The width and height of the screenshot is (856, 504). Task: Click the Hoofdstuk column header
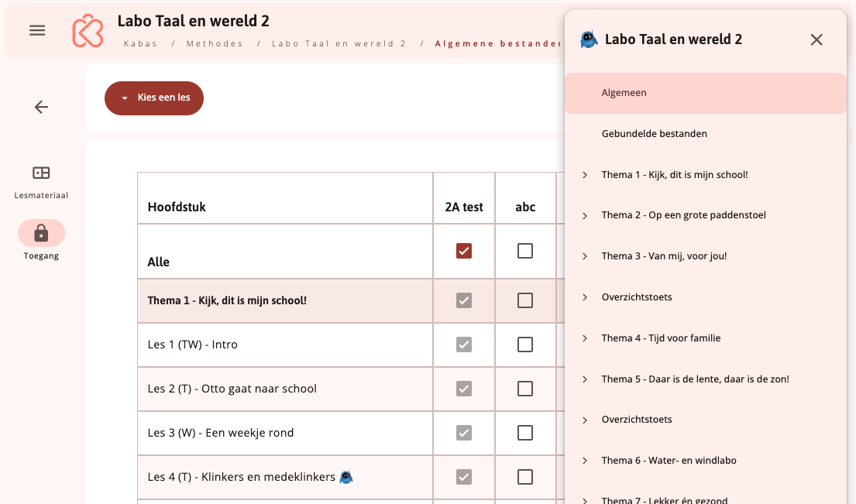click(x=177, y=207)
